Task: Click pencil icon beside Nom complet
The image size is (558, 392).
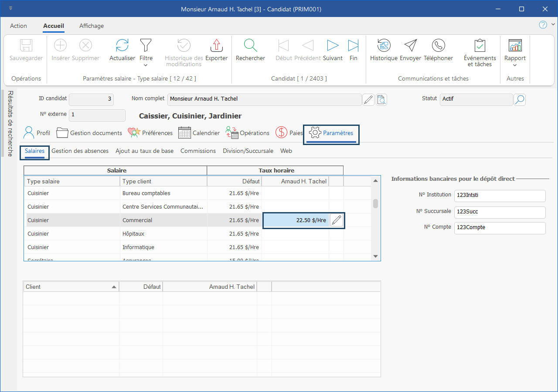Action: pos(368,100)
